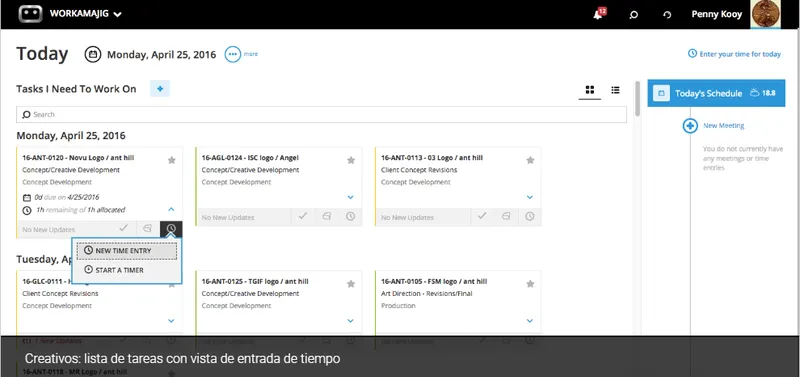Viewport: 800px width, 377px height.
Task: Open the 16-AGL-0124 - ISC logo title
Action: coord(250,158)
